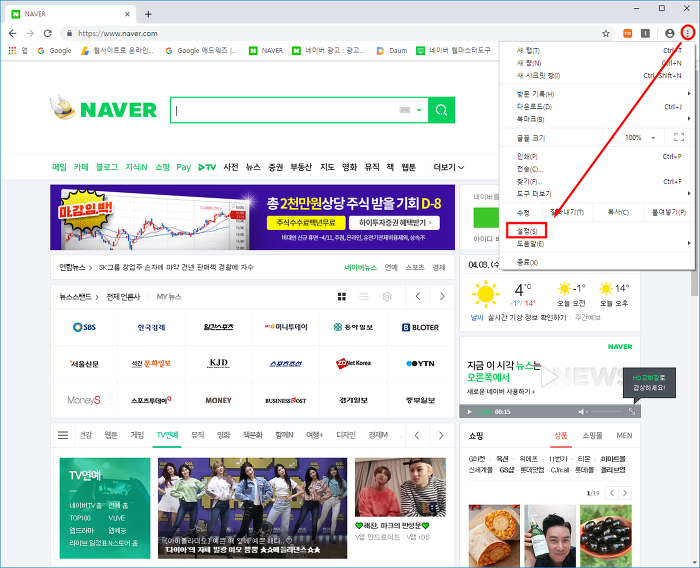The image size is (700, 568).
Task: Click the address bar URL
Action: (118, 33)
